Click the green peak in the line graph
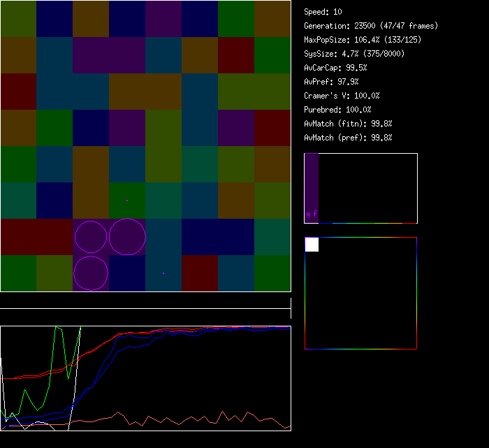489x448 pixels. point(59,328)
